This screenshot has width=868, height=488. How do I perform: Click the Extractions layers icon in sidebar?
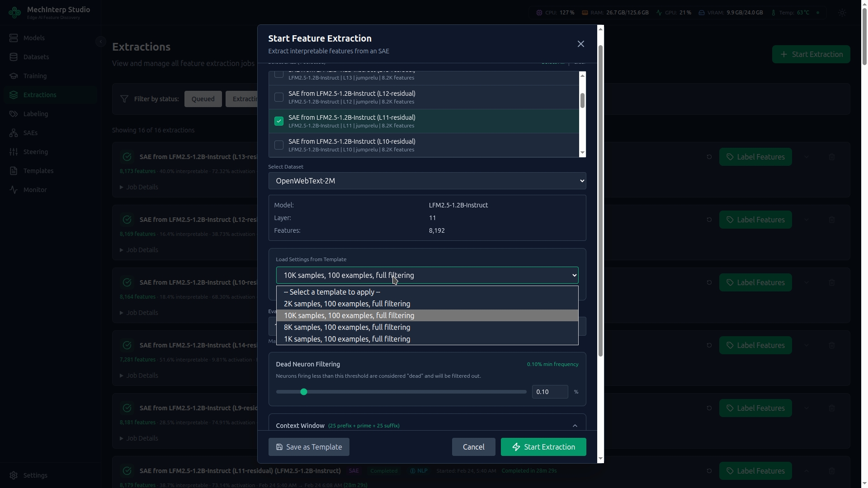pos(14,95)
